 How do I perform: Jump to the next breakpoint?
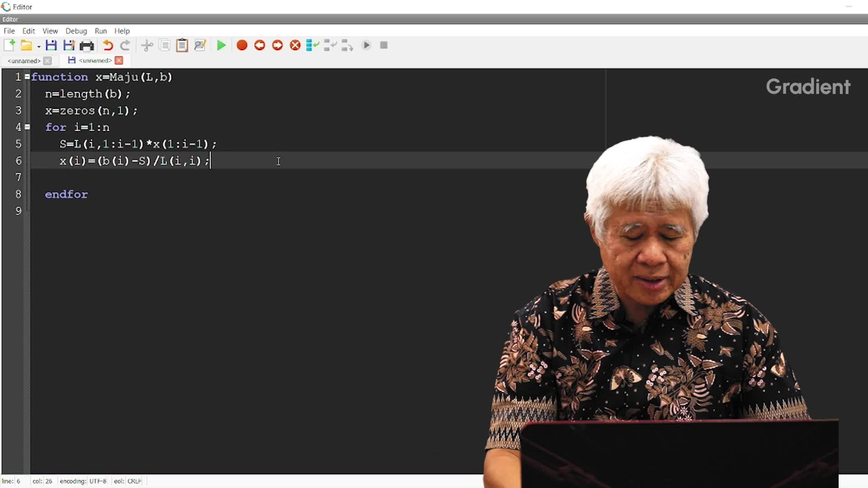(x=277, y=45)
